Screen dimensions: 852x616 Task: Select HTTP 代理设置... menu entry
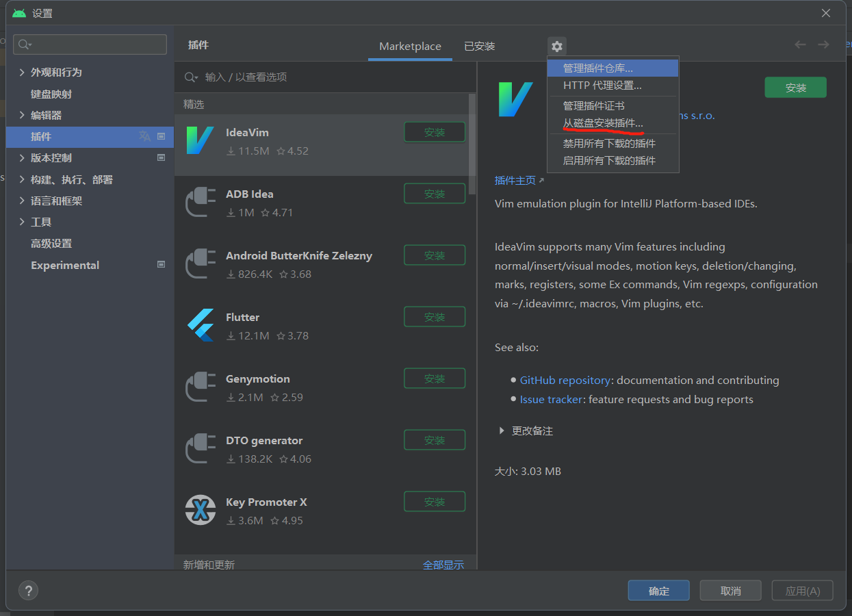click(x=613, y=86)
